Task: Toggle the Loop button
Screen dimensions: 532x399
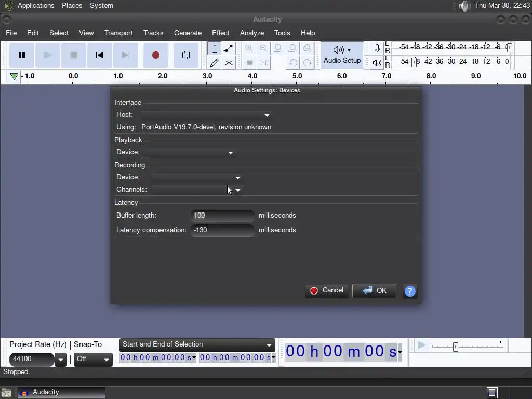Action: pyautogui.click(x=186, y=55)
